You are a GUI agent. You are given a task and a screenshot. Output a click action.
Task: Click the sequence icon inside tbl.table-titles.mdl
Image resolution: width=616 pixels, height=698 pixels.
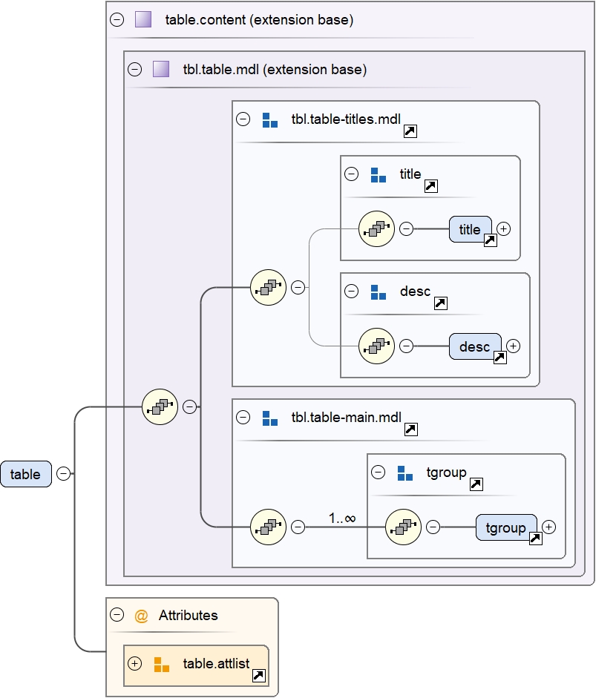tap(268, 287)
